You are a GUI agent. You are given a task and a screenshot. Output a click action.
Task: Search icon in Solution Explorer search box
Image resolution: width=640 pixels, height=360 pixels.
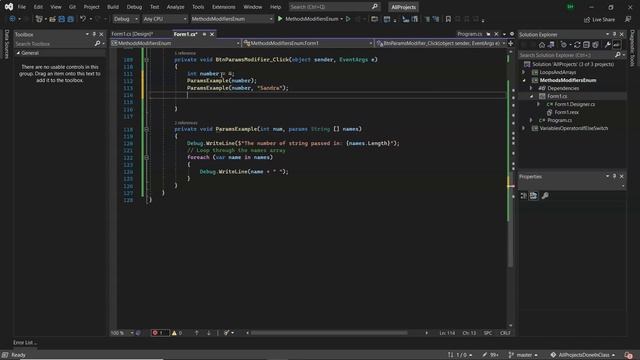point(618,55)
